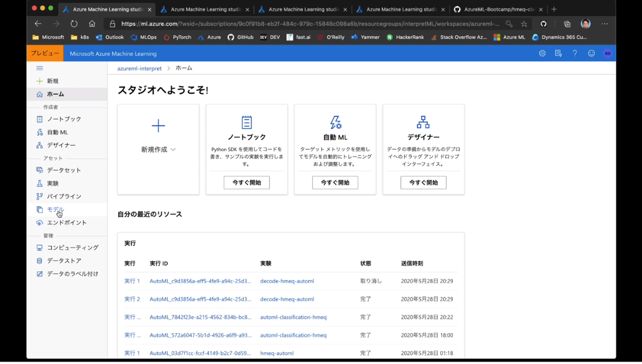Bookmark page with star icon

[524, 24]
